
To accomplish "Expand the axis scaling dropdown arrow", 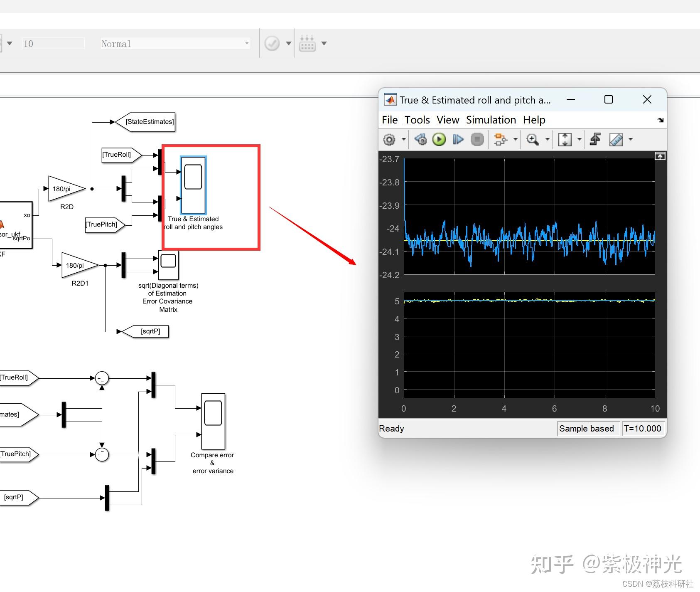I will pyautogui.click(x=580, y=139).
